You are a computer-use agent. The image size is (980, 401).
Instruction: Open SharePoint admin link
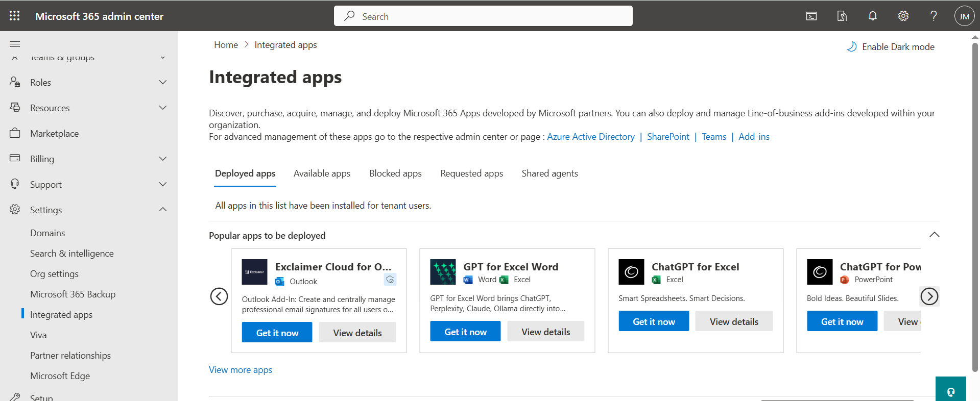(x=668, y=137)
